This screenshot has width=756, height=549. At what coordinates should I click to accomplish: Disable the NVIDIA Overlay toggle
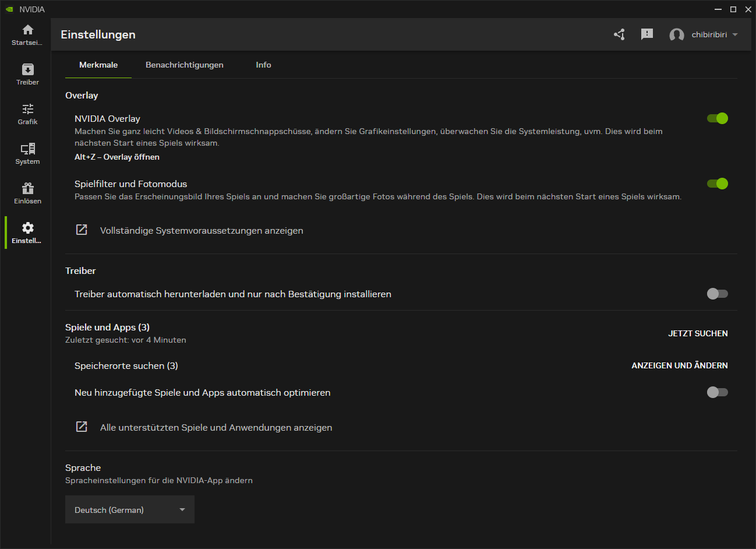[718, 118]
